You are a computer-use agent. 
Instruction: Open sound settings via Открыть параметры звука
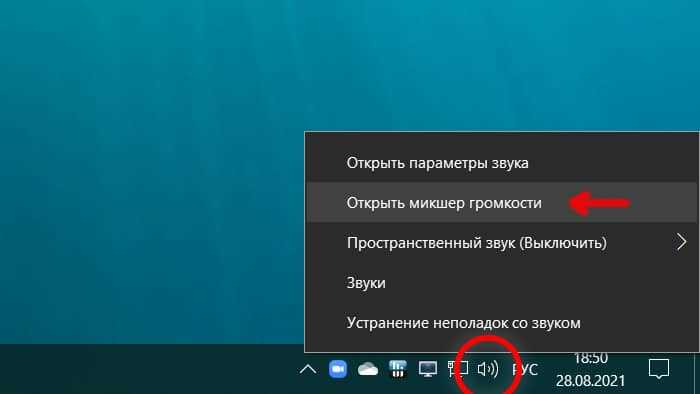(502, 163)
